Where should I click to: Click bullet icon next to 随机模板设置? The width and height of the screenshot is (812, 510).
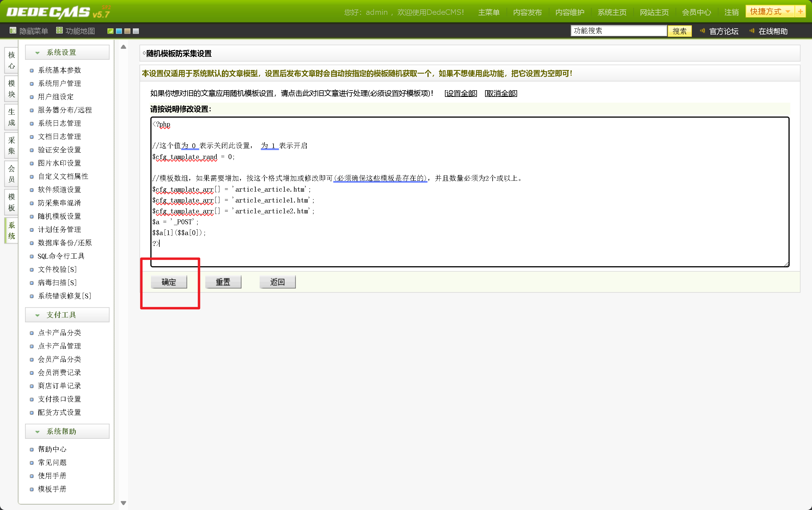pyautogui.click(x=32, y=217)
